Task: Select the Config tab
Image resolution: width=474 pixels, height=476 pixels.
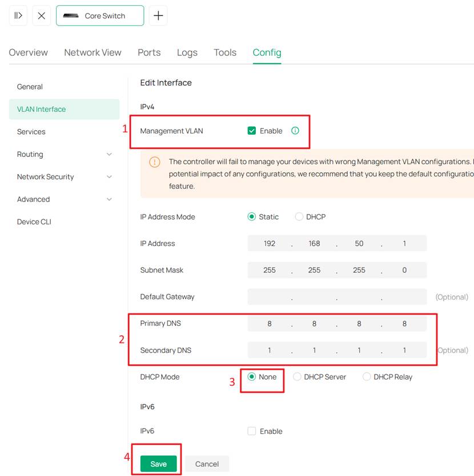Action: tap(267, 53)
